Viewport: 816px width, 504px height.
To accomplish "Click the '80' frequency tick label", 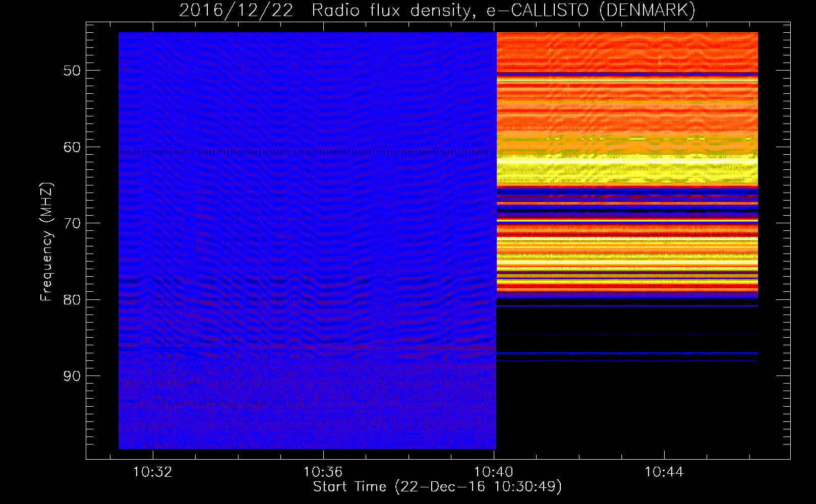I will [x=72, y=300].
